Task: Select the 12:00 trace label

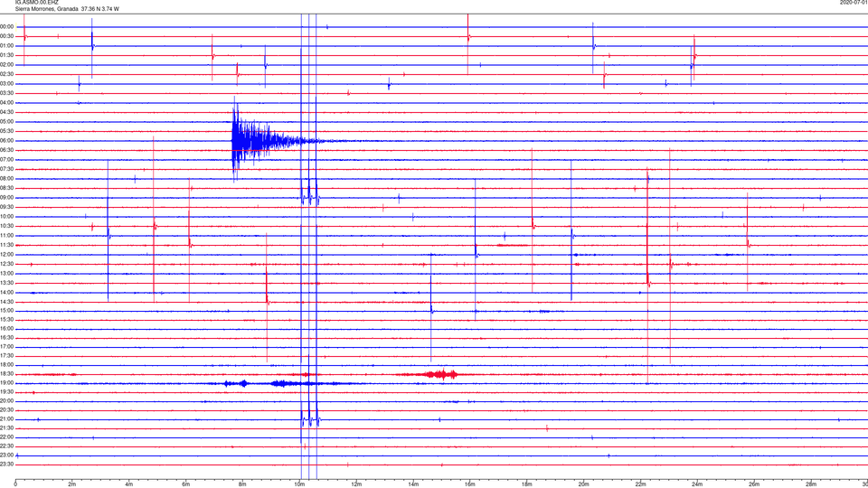Action: pos(7,255)
